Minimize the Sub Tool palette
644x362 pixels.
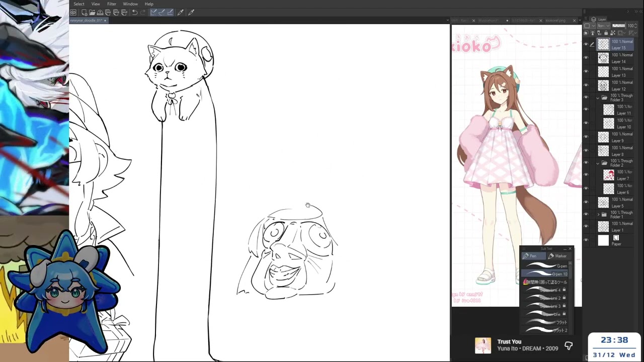565,249
